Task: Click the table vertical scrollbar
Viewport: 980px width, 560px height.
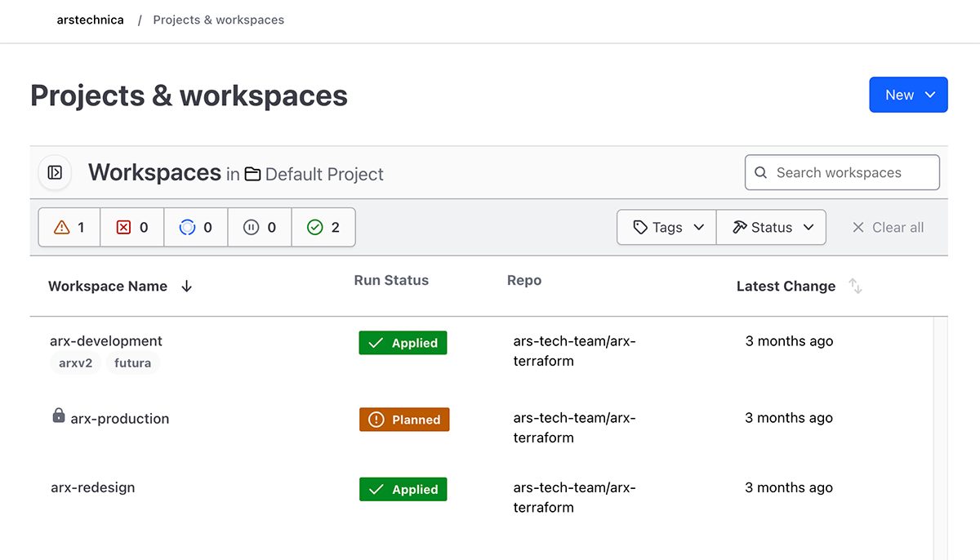Action: pyautogui.click(x=940, y=438)
